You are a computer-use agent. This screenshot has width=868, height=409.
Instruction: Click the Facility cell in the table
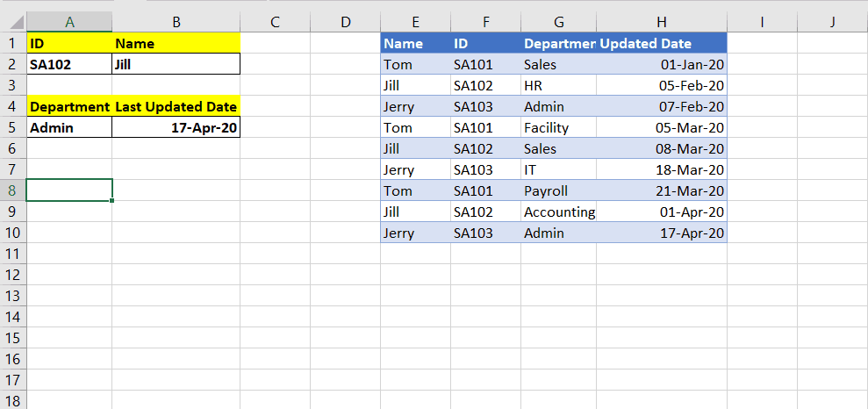558,128
